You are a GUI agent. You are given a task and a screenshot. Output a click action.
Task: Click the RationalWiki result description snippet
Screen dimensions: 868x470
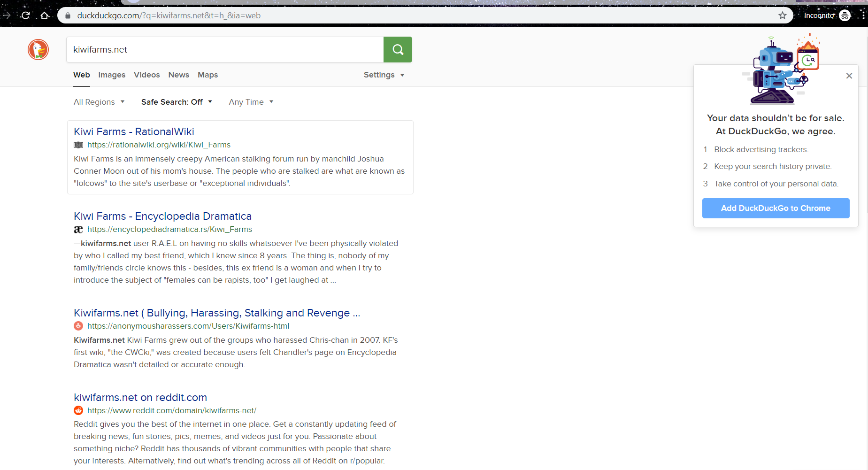click(x=239, y=171)
